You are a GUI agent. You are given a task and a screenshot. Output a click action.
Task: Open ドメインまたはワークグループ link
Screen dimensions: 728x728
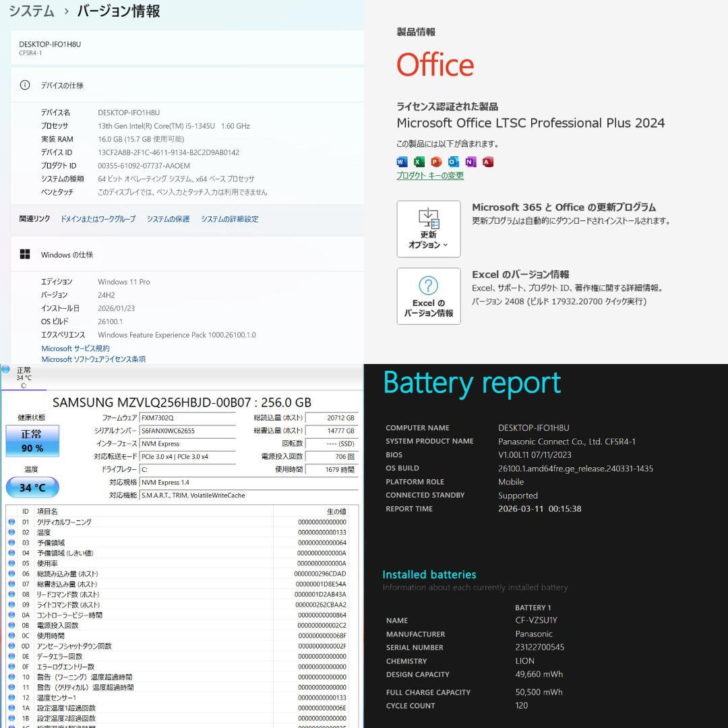pos(98,218)
